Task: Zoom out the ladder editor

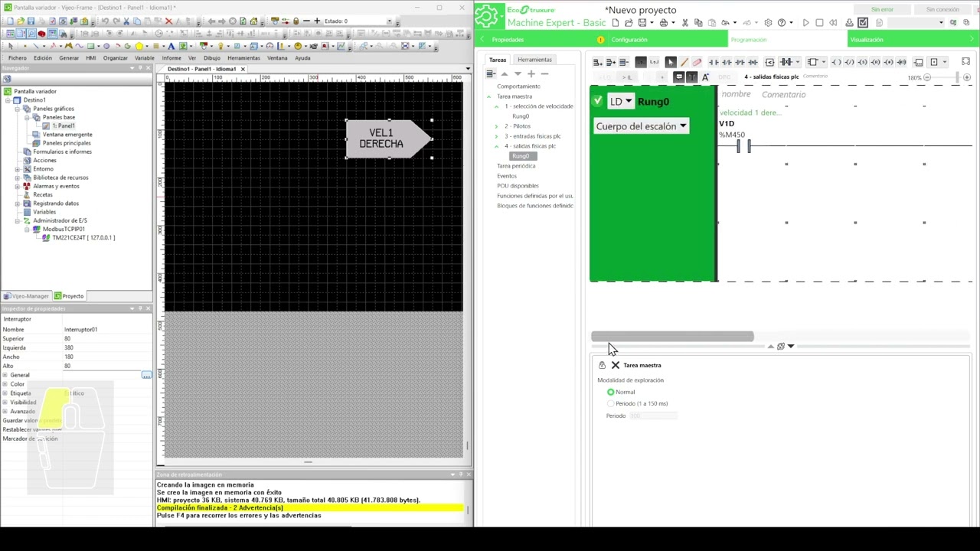Action: [927, 77]
